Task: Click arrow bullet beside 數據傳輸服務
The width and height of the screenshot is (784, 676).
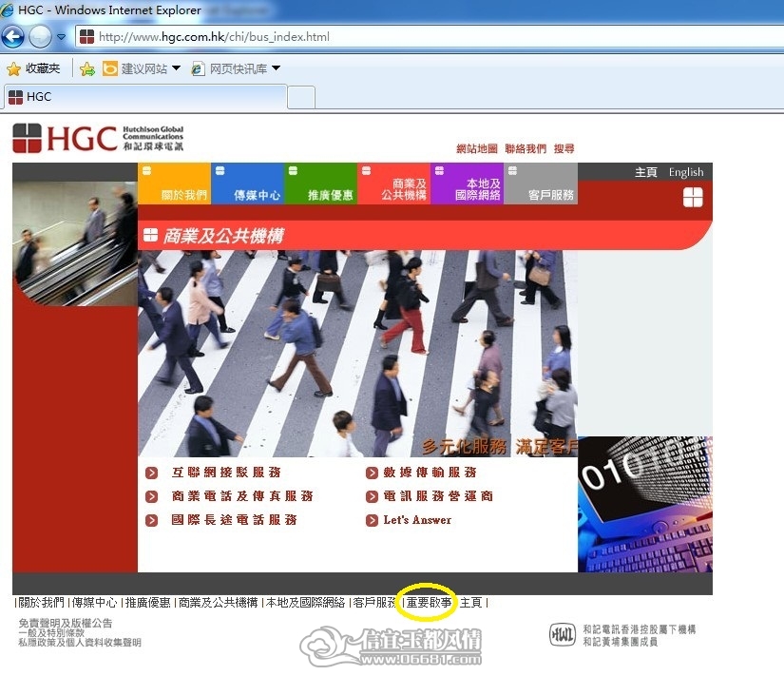Action: click(372, 473)
